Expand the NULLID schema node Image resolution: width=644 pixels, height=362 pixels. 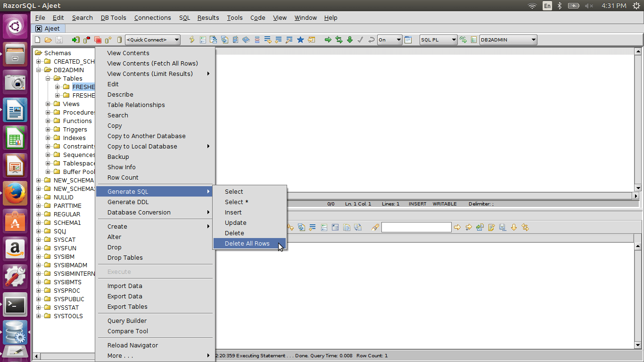tap(39, 197)
